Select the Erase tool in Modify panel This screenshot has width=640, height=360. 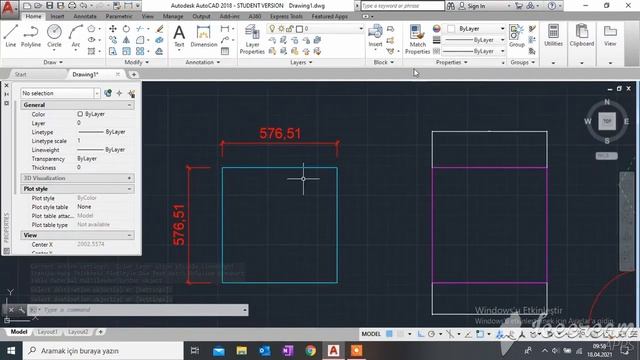coord(160,29)
